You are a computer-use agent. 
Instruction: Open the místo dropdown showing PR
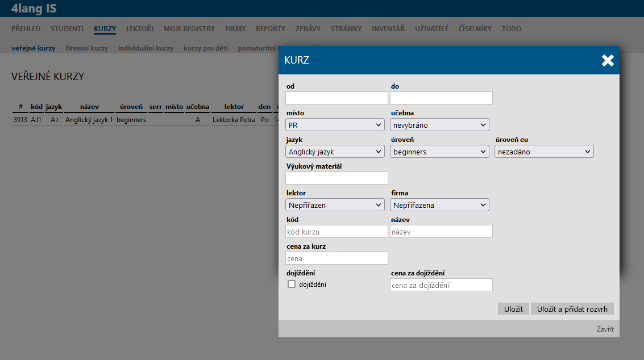335,125
